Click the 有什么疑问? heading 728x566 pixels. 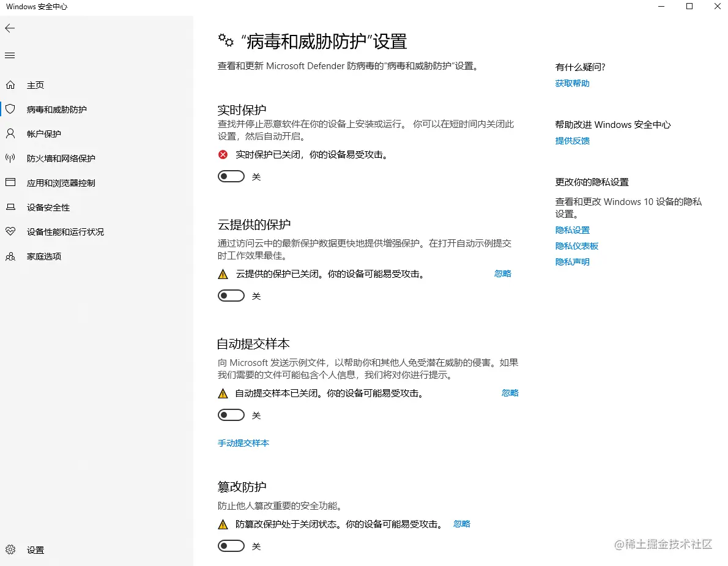(x=581, y=67)
